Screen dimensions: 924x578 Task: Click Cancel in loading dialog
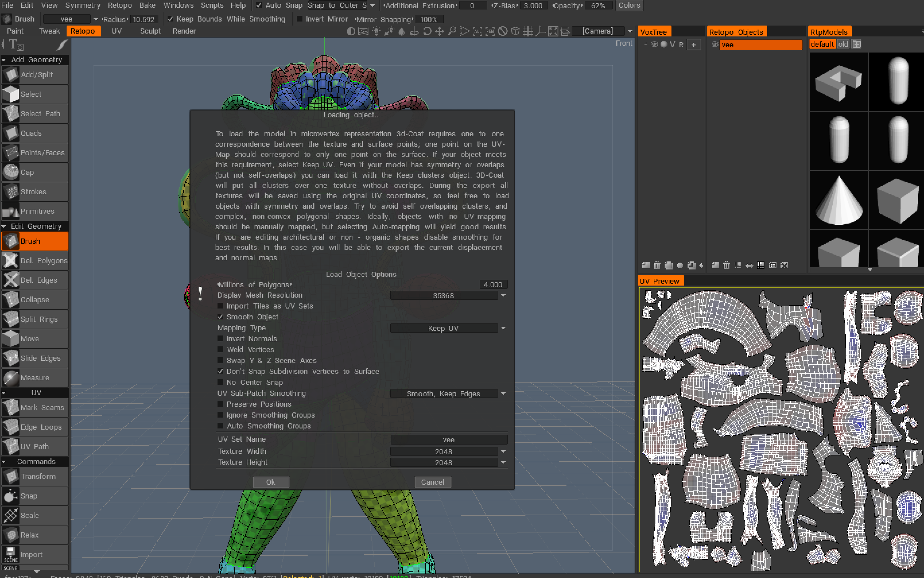[432, 482]
